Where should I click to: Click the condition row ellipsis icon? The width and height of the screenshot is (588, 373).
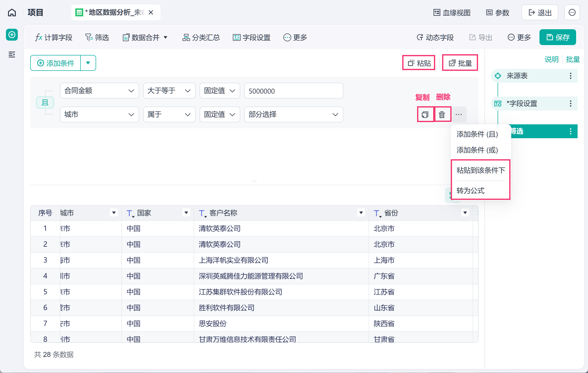coord(459,114)
